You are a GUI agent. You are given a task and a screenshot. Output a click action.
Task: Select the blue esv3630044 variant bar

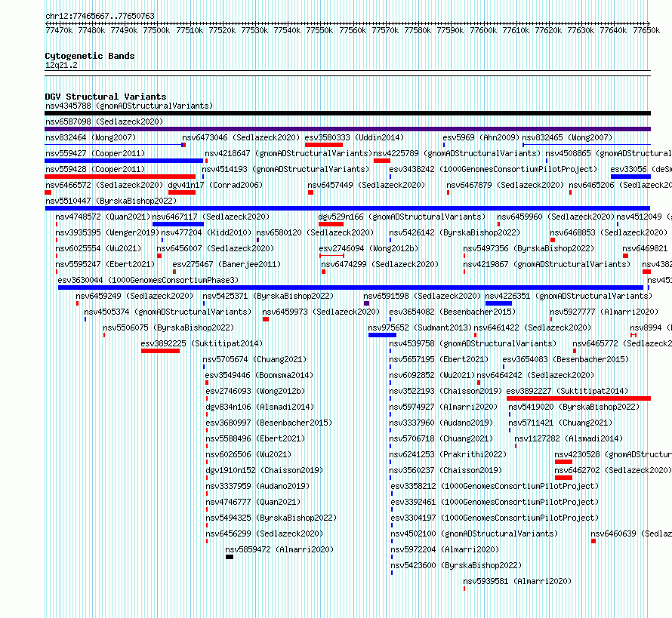tap(350, 287)
